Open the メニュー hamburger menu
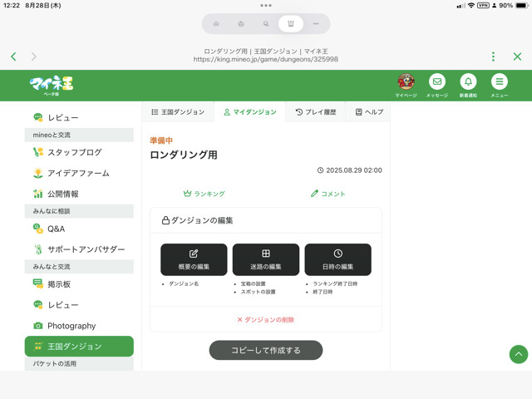 coord(499,81)
